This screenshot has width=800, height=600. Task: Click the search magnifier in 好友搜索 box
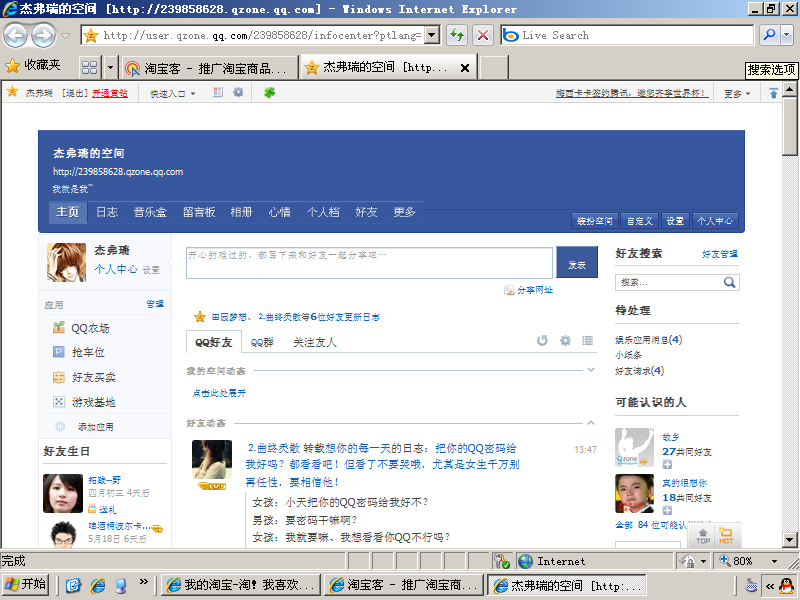tap(730, 282)
